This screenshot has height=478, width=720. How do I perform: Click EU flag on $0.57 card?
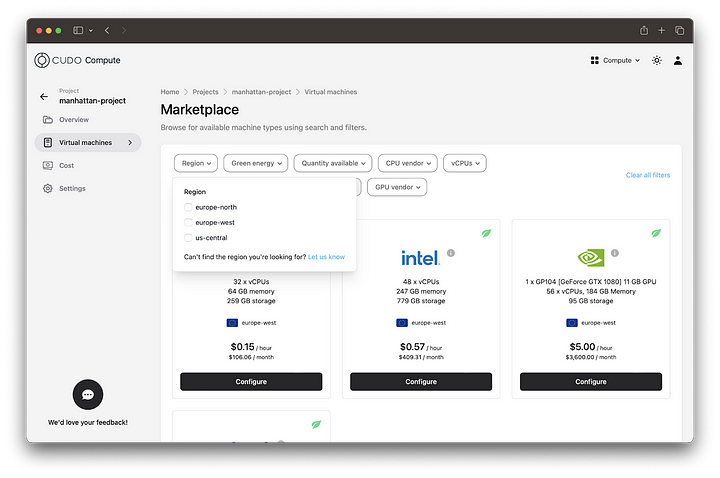point(402,323)
